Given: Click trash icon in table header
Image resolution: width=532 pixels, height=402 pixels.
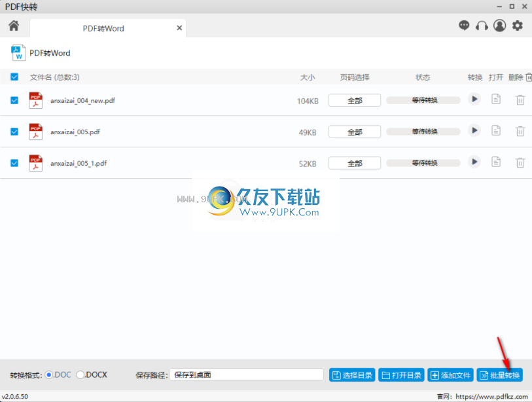Looking at the screenshot, I should 529,77.
